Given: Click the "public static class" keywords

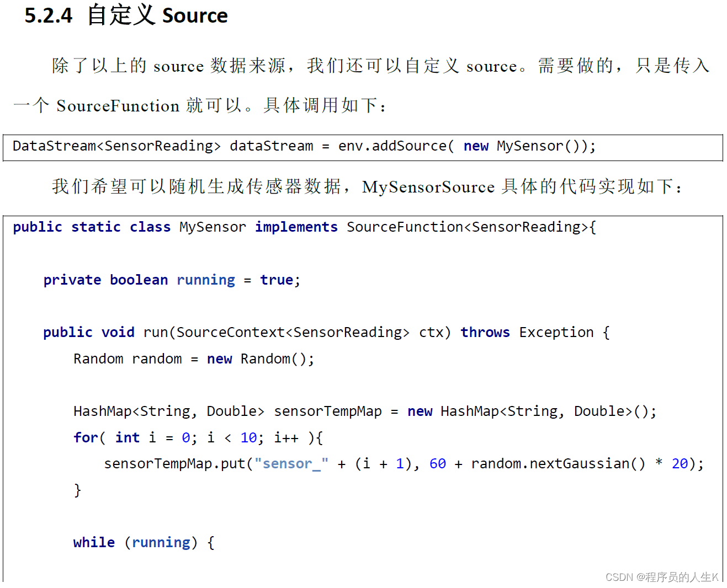Looking at the screenshot, I should 92,227.
